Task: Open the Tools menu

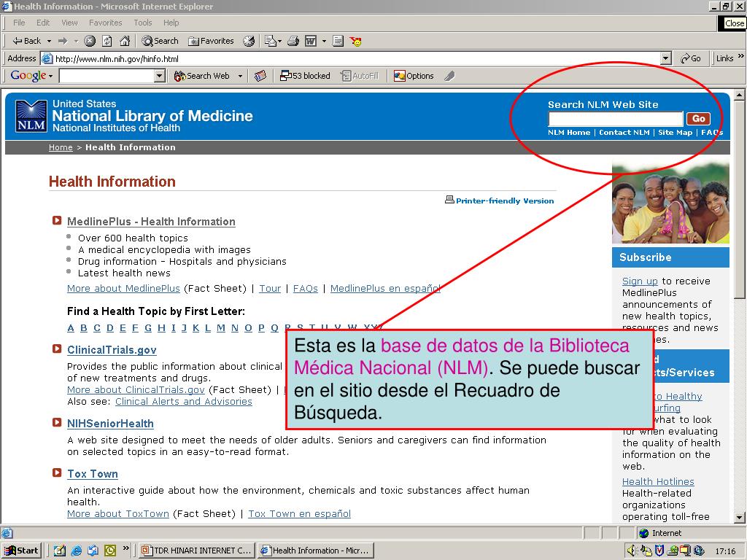Action: pyautogui.click(x=142, y=23)
